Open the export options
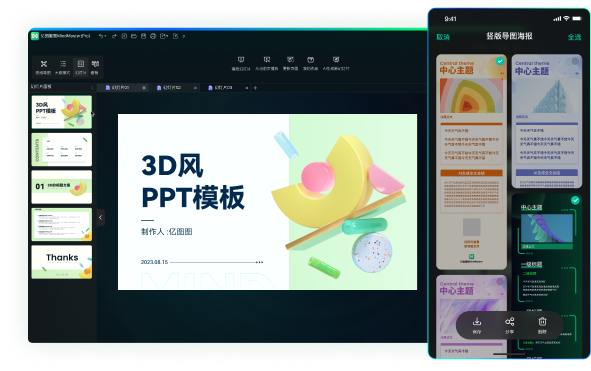The height and width of the screenshot is (371, 591). pos(163,36)
